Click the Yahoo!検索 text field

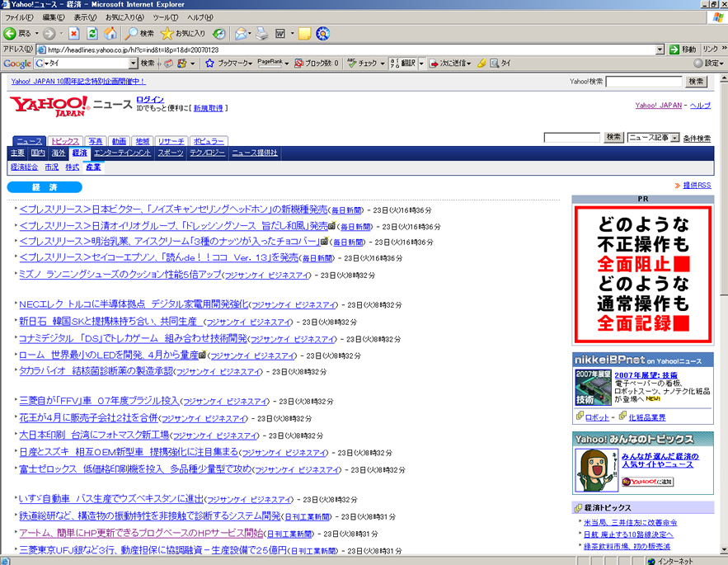point(644,82)
